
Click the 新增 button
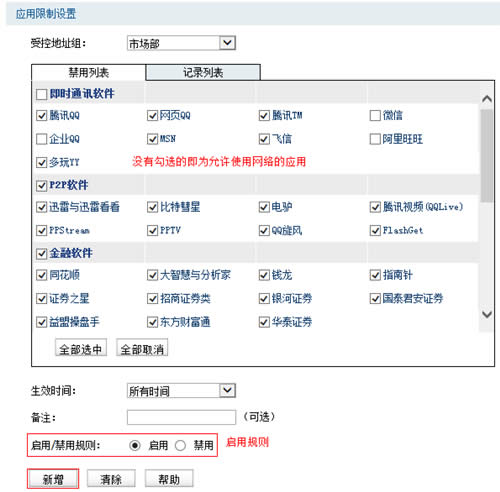(53, 479)
